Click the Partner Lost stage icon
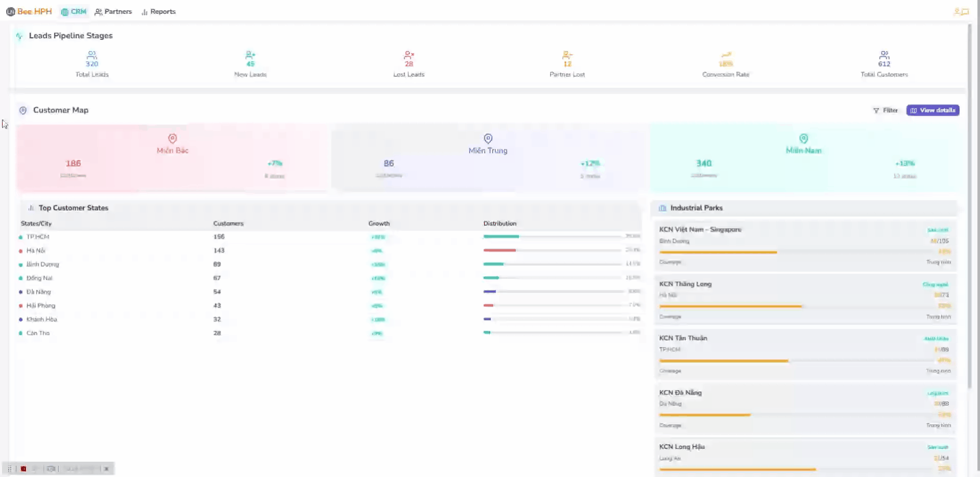 tap(567, 55)
